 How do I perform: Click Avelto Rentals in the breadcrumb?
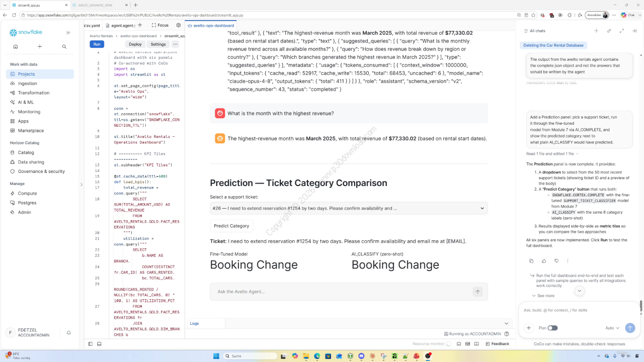pyautogui.click(x=101, y=36)
